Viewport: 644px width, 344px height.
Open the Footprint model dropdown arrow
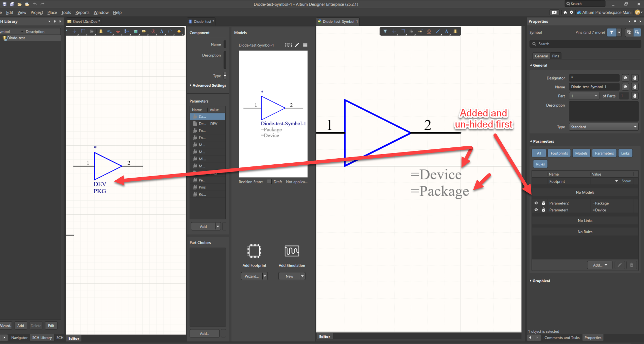(x=616, y=181)
